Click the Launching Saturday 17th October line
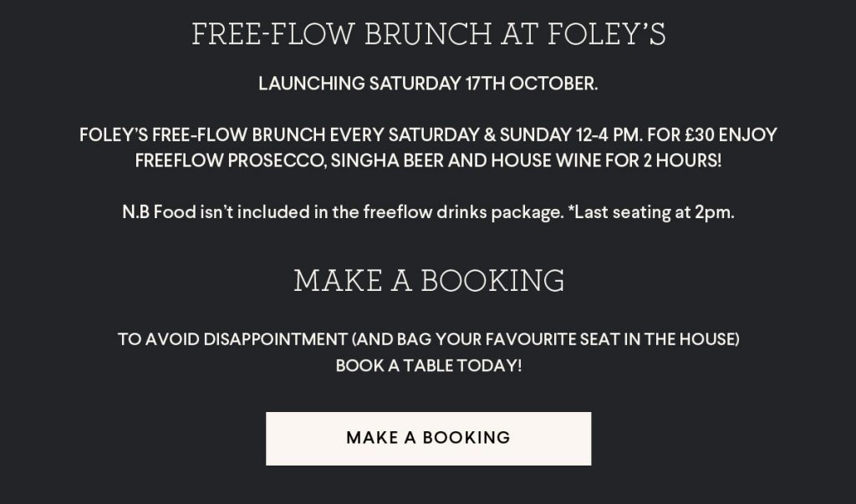 point(428,84)
